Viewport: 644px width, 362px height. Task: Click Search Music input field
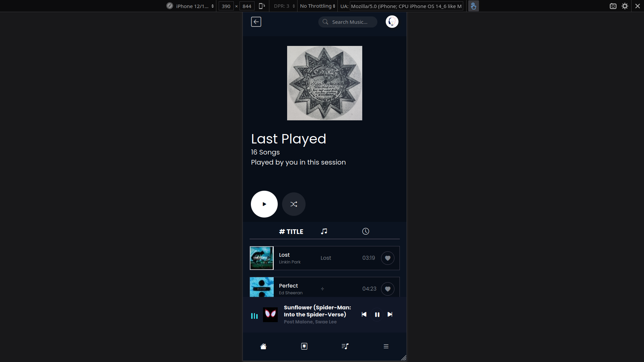click(x=347, y=22)
